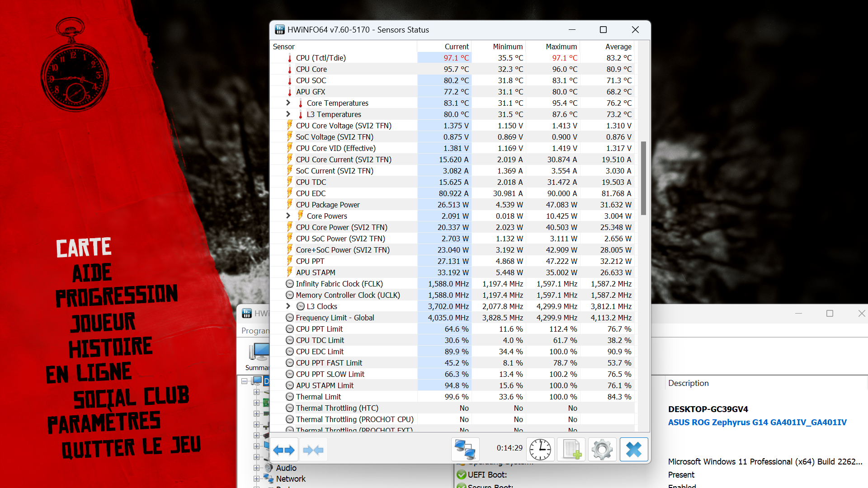Screen dimensions: 868x488
Task: Click the background HWiNFO window app icon
Action: [247, 313]
